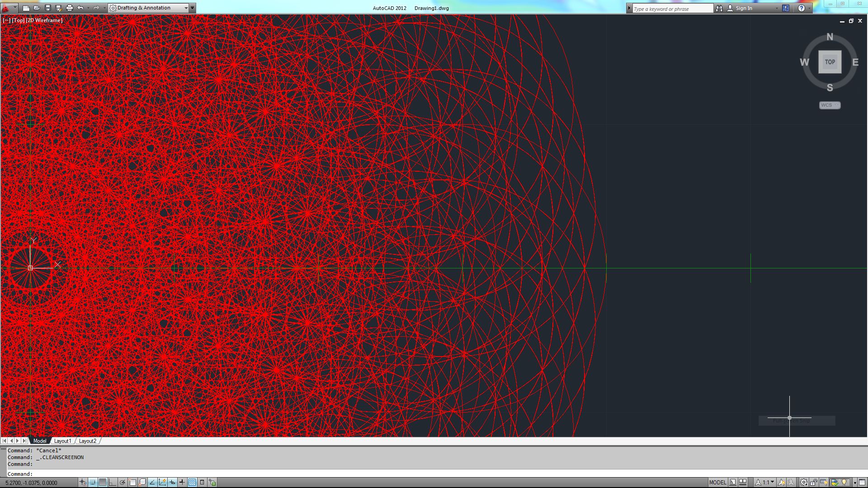The image size is (868, 488).
Task: Switch to the Layout2 tab
Action: [x=87, y=441]
